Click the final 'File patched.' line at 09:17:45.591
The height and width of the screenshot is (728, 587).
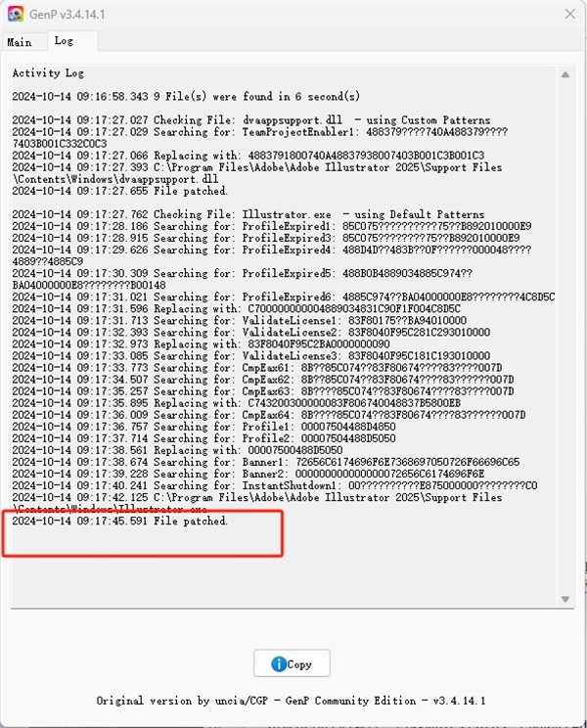tap(119, 521)
